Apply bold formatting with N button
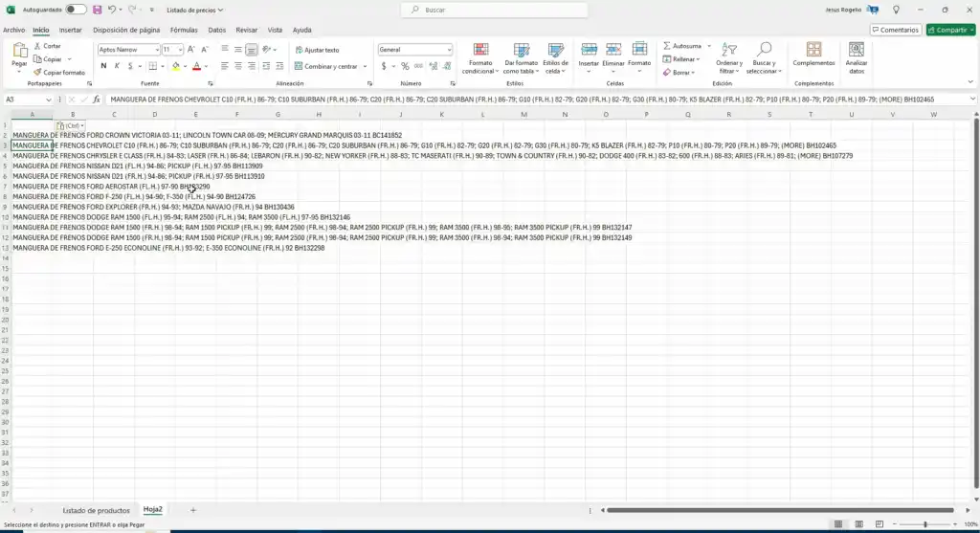The width and height of the screenshot is (980, 533). [103, 66]
